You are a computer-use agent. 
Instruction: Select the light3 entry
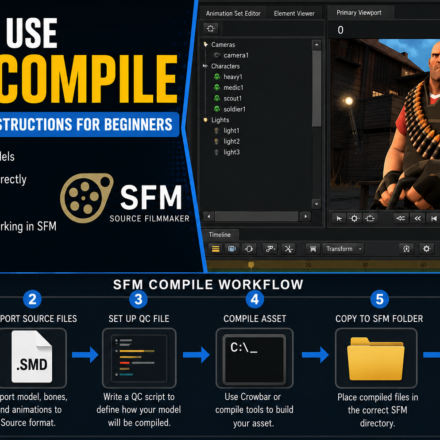[x=231, y=152]
